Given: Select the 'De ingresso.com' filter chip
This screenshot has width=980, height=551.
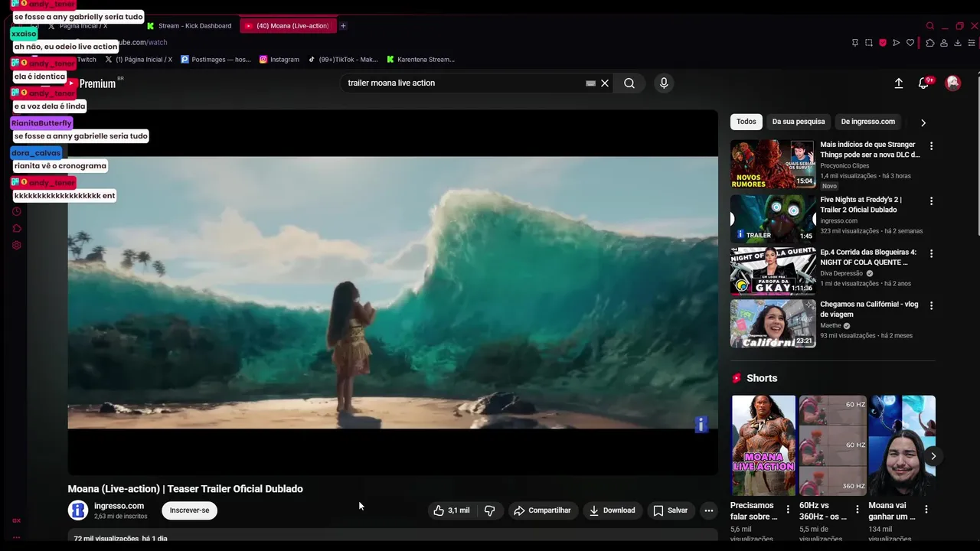Looking at the screenshot, I should pos(867,122).
